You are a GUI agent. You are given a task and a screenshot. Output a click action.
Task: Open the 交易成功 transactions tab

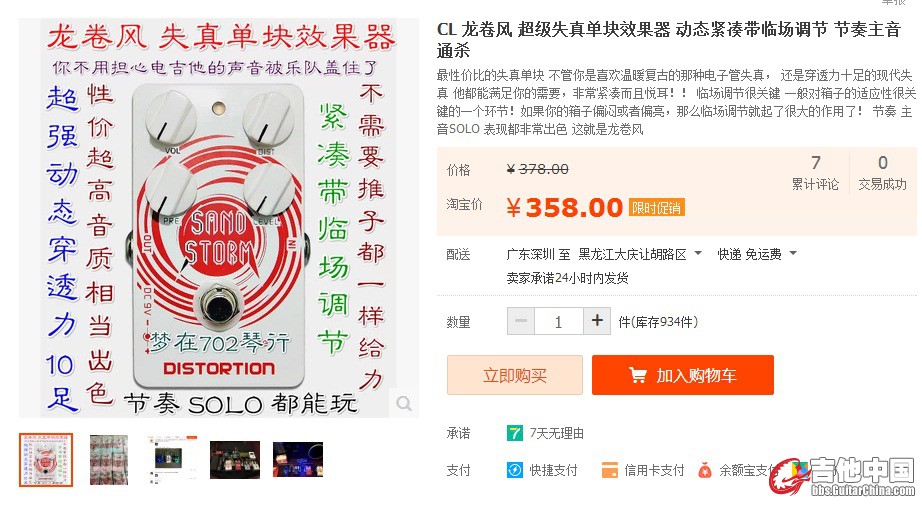[x=882, y=172]
